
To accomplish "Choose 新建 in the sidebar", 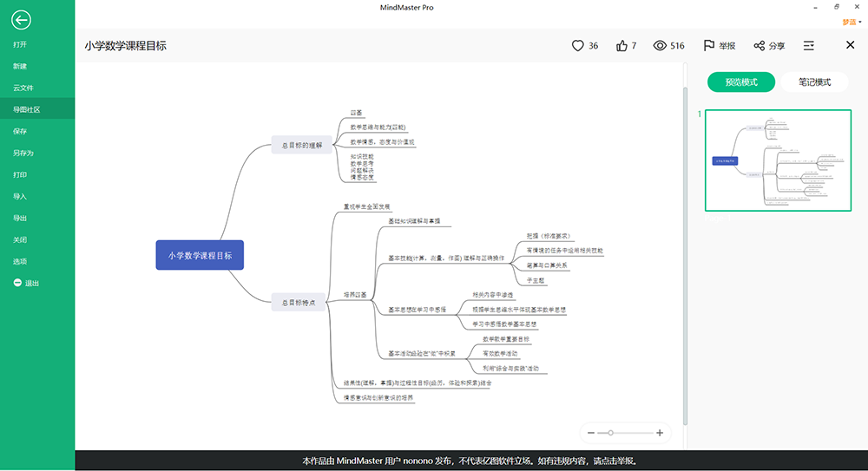I will (20, 66).
